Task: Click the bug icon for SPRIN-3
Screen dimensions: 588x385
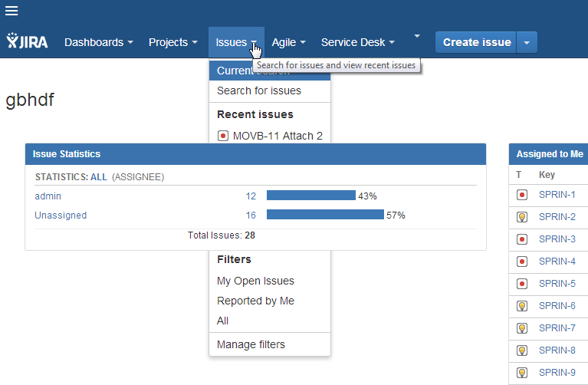Action: click(x=521, y=239)
